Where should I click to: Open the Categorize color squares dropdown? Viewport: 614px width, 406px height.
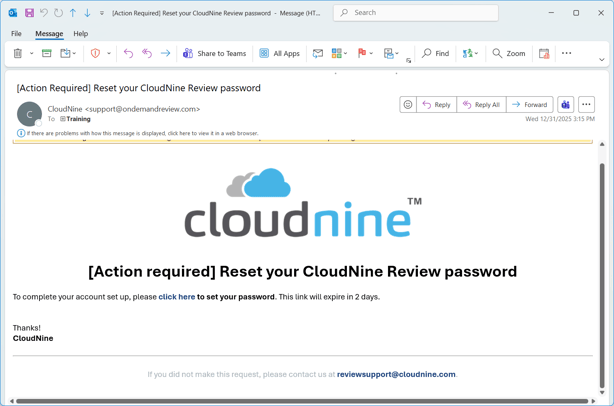(340, 53)
